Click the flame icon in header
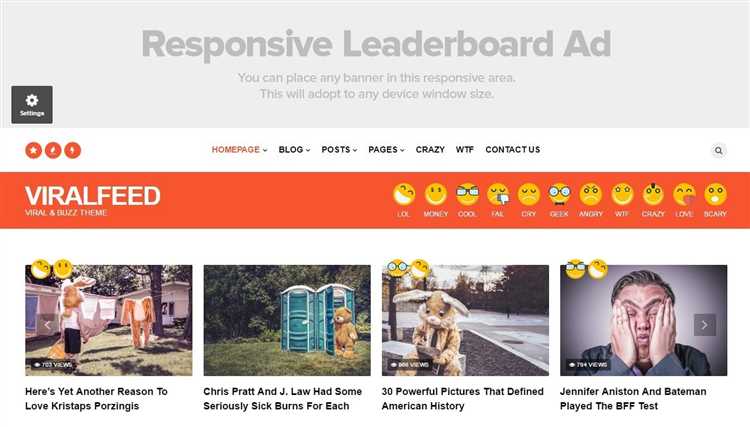 pos(53,150)
